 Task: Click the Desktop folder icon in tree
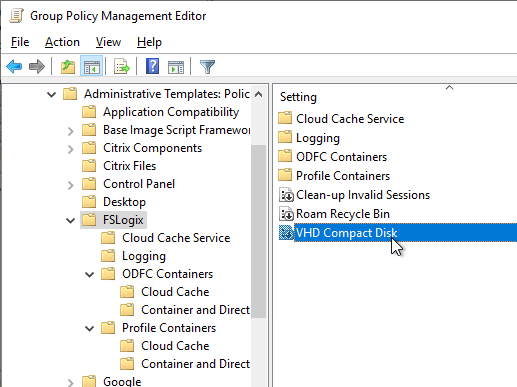[89, 202]
